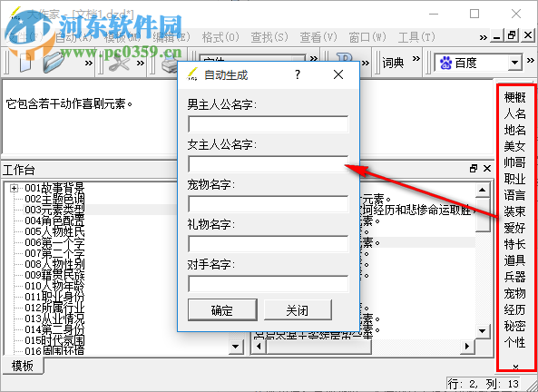Click 宠物 in right sidebar
This screenshot has width=538, height=392.
pyautogui.click(x=514, y=293)
